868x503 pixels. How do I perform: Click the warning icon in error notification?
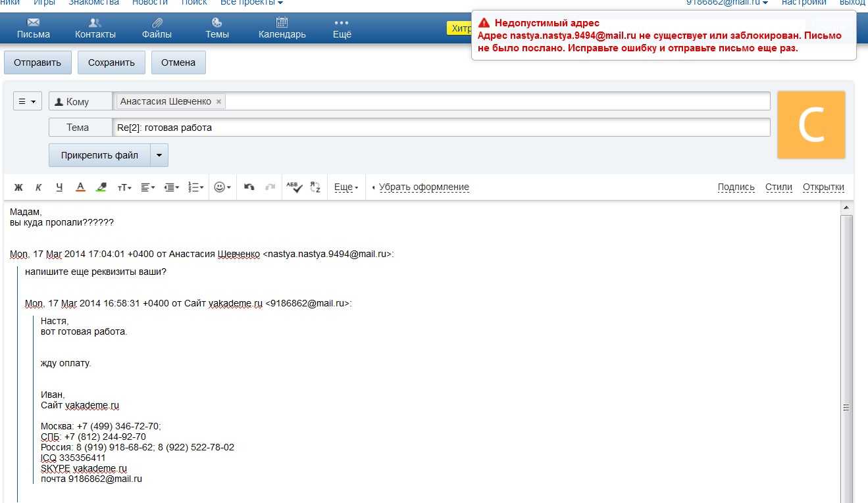click(x=484, y=22)
